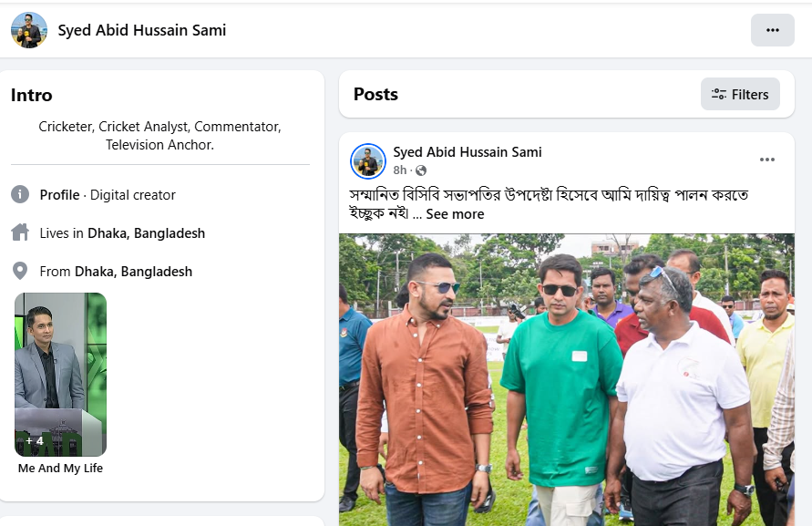Click the location pin icon beside From Dhaka
This screenshot has height=526, width=812.
[x=20, y=271]
